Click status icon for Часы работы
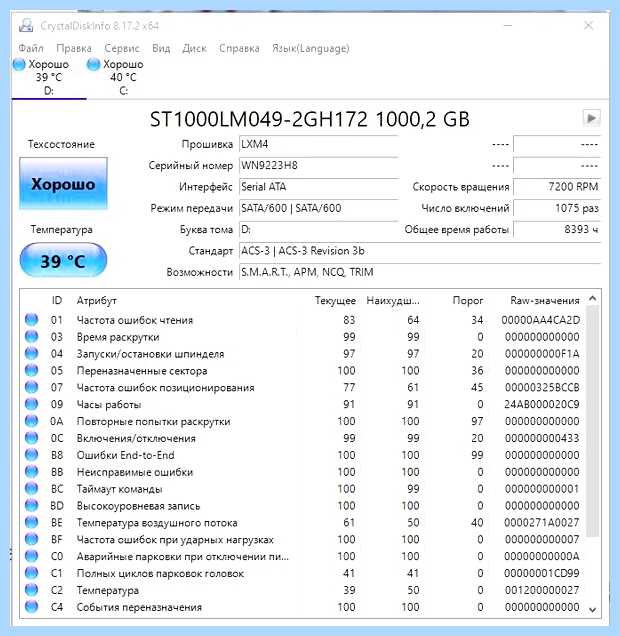The height and width of the screenshot is (636, 620). pos(31,404)
